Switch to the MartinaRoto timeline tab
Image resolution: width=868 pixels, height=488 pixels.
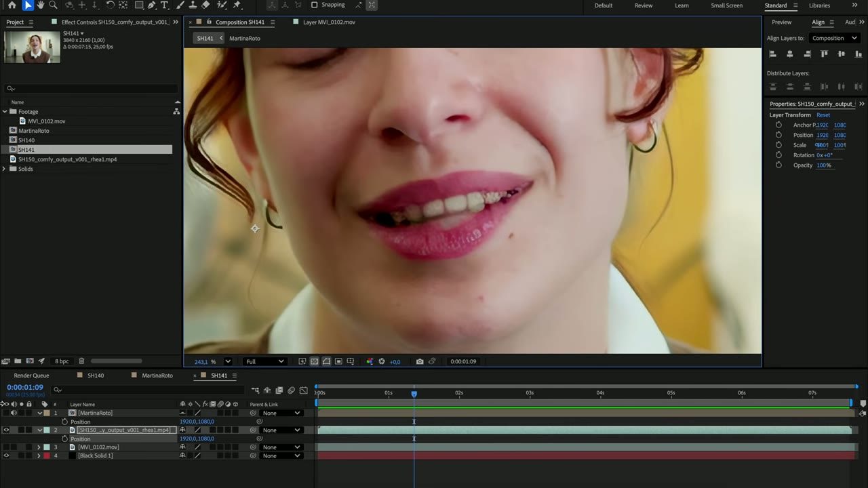click(x=157, y=375)
